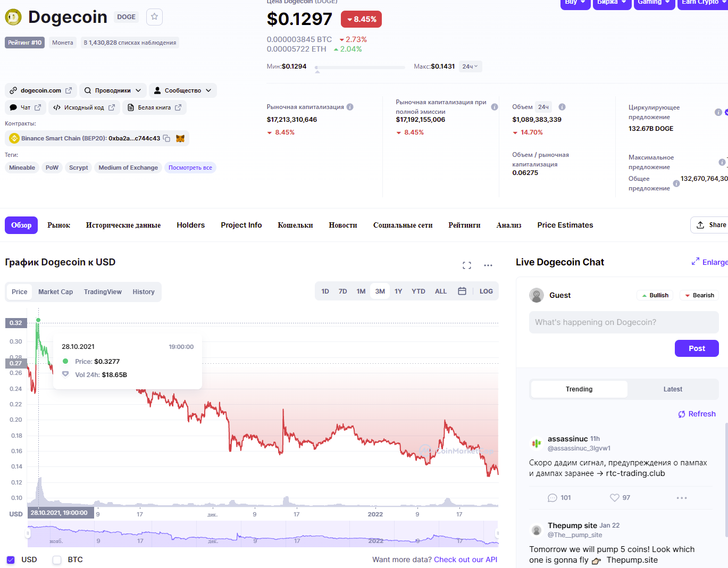Click the comment icon on assassinuc post

[x=553, y=498]
